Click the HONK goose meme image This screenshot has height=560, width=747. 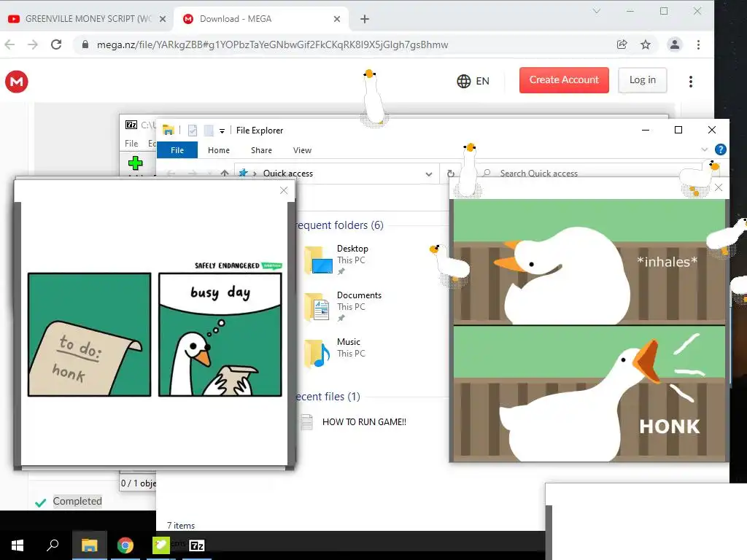point(589,330)
